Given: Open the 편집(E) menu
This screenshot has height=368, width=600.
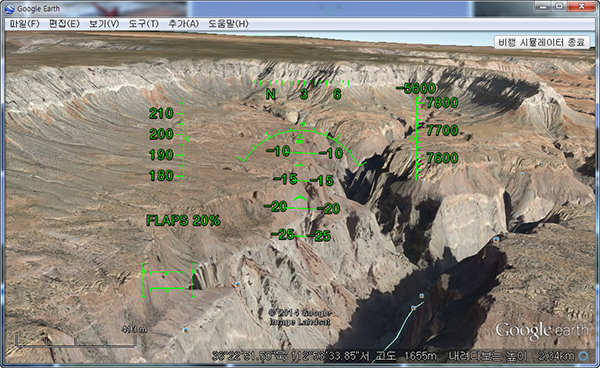Looking at the screenshot, I should coord(64,24).
